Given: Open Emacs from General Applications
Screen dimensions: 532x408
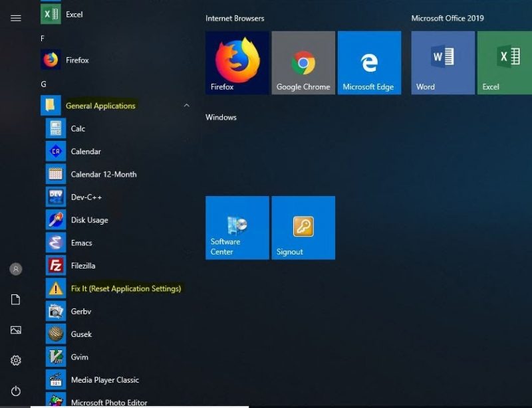Looking at the screenshot, I should 81,243.
